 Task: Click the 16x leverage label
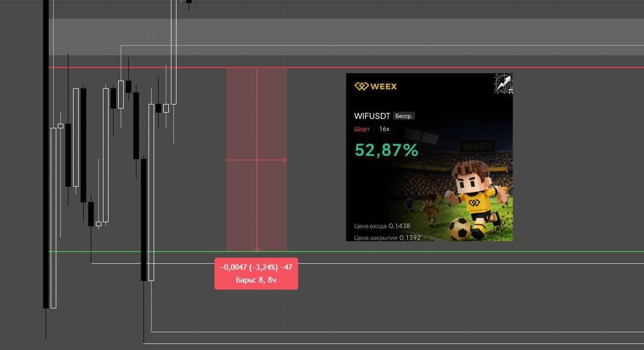(384, 129)
